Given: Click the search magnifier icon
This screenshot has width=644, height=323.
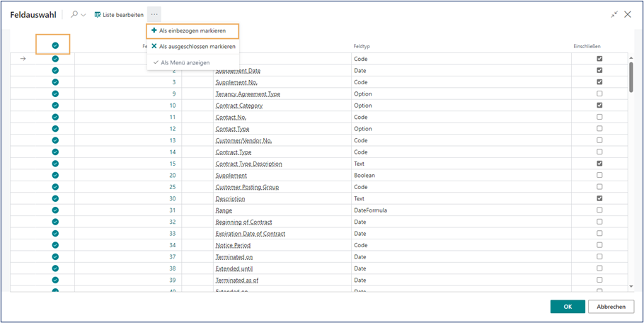Looking at the screenshot, I should click(x=74, y=15).
